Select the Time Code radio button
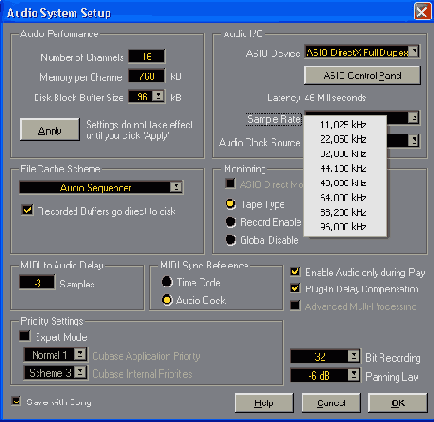The width and height of the screenshot is (434, 422). click(x=167, y=282)
